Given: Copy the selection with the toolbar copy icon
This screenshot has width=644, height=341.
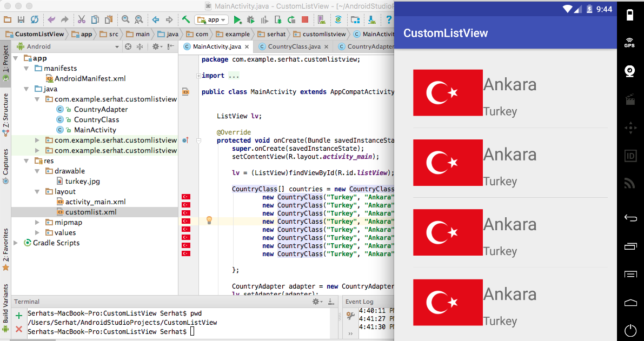Looking at the screenshot, I should click(x=95, y=19).
